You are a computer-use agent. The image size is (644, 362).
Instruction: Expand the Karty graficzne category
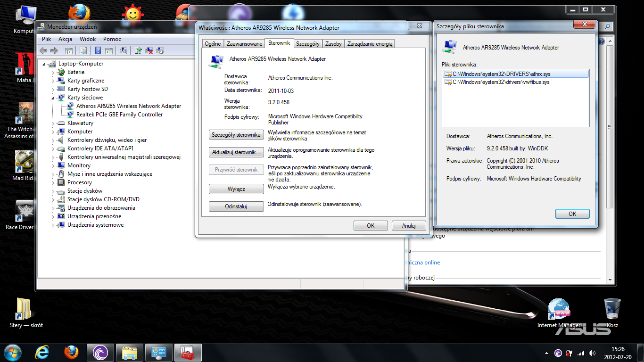coord(53,81)
